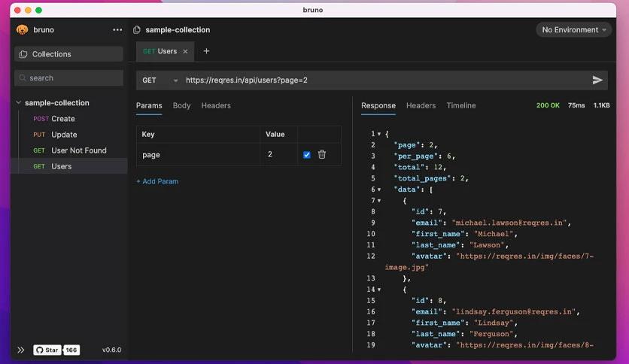The image size is (629, 364).
Task: Open the three-dots menu beside bruno
Action: tap(117, 29)
